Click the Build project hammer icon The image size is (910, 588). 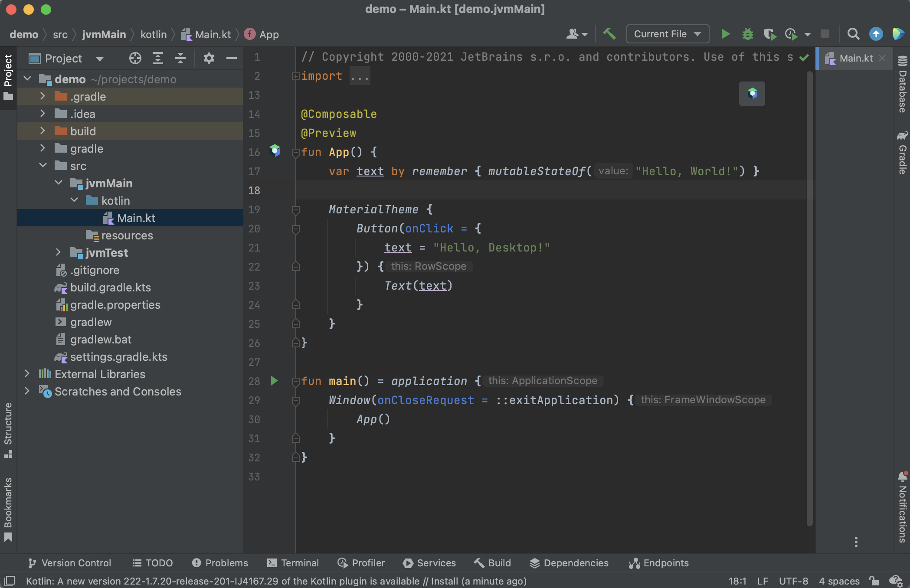[609, 34]
